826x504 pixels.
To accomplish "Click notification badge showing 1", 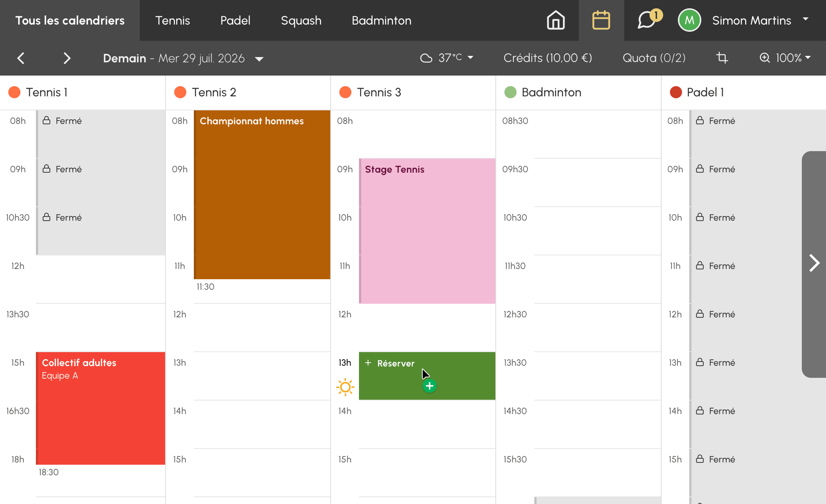I will [656, 15].
